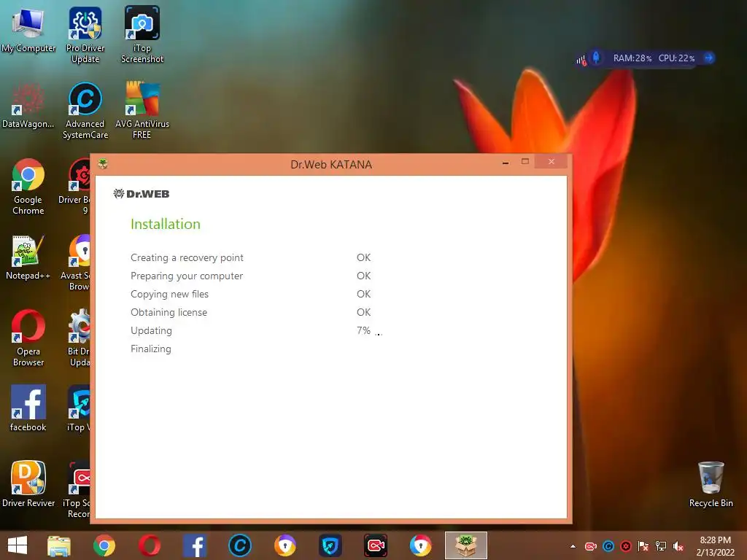Click the 'Creating a recovery point' step
Viewport: 747px width, 560px height.
(187, 257)
